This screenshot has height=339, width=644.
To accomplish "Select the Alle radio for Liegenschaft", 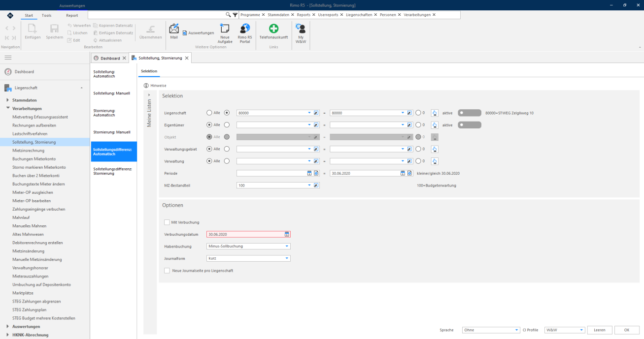I will 209,113.
